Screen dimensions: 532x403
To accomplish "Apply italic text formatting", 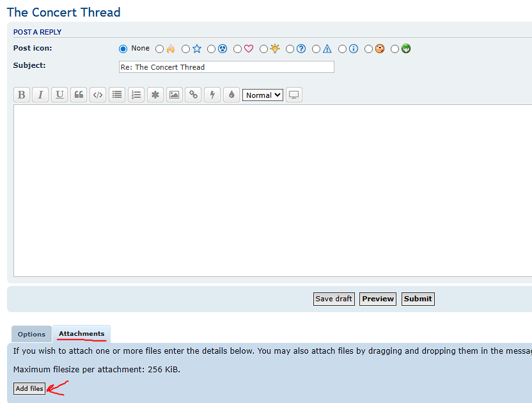I will click(x=40, y=95).
